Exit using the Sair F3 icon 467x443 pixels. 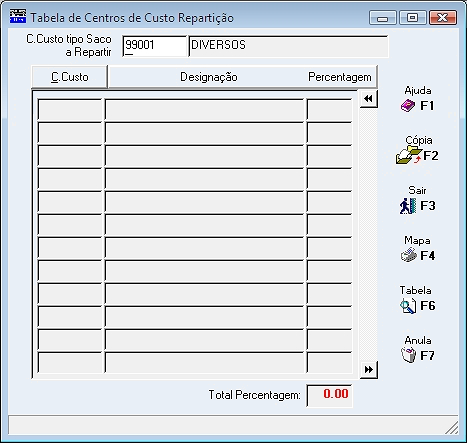(x=408, y=206)
